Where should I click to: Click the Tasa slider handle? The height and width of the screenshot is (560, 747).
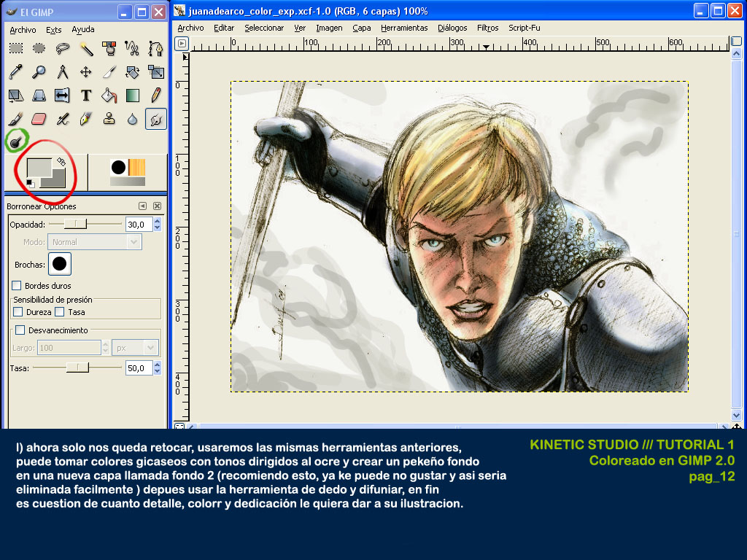point(77,367)
